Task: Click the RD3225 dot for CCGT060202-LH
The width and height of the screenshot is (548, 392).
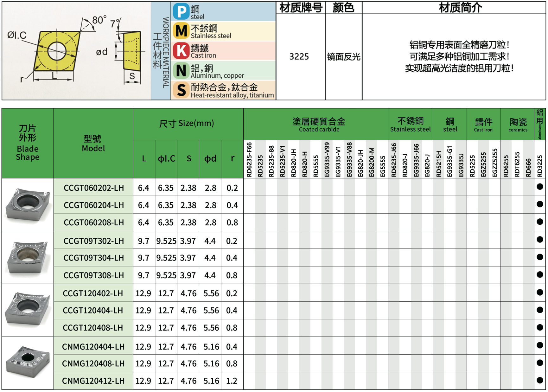Action: (x=540, y=187)
